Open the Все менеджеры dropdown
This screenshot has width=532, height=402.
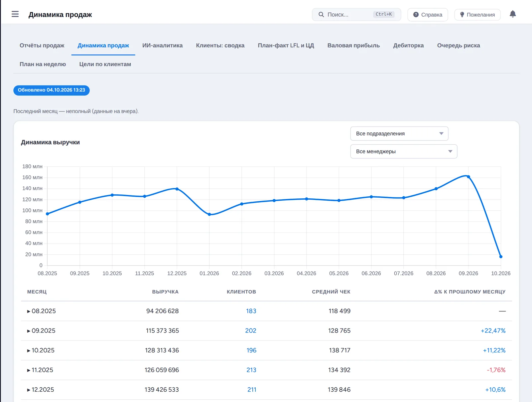pos(404,151)
